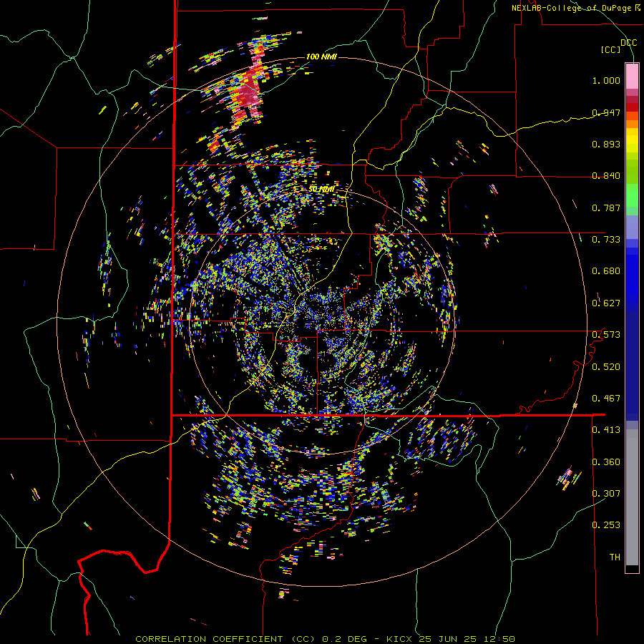Click the 12:50 timestamp in the footer
This screenshot has height=644, width=644.
click(x=499, y=639)
